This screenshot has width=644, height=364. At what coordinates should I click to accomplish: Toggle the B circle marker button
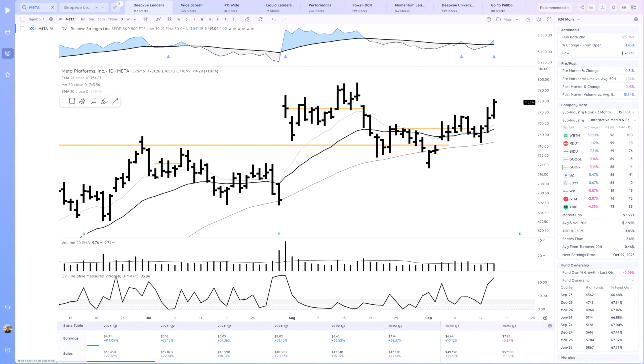pyautogui.click(x=202, y=19)
